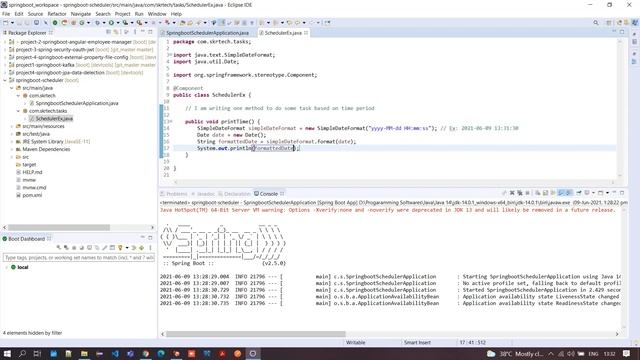This screenshot has height=360, width=640.
Task: Open the New file dropdown arrow
Action: tap(12, 23)
